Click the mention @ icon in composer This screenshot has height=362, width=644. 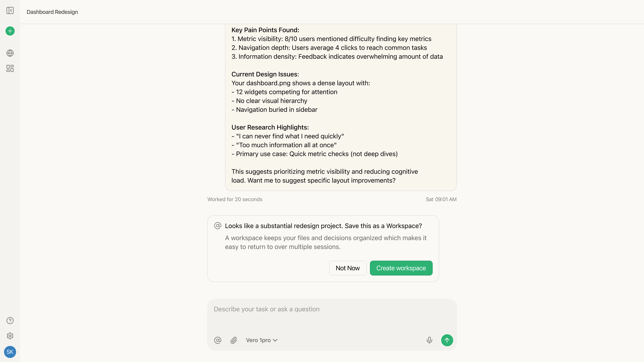[x=218, y=340]
